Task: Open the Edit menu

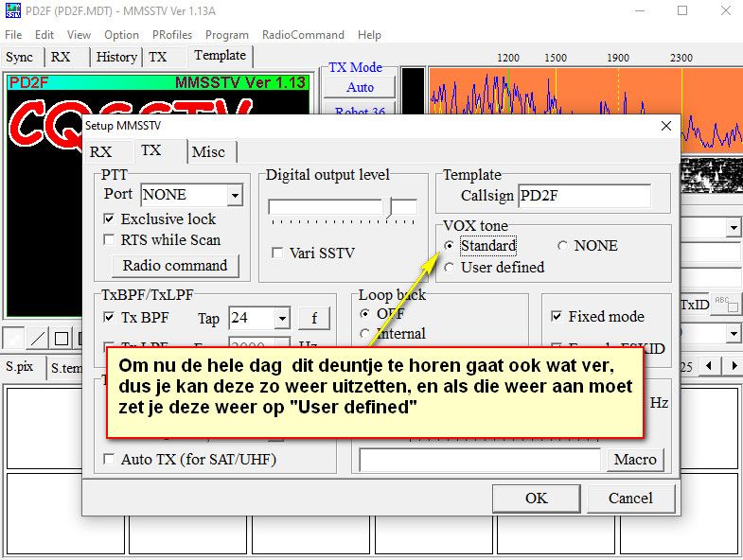Action: point(44,35)
